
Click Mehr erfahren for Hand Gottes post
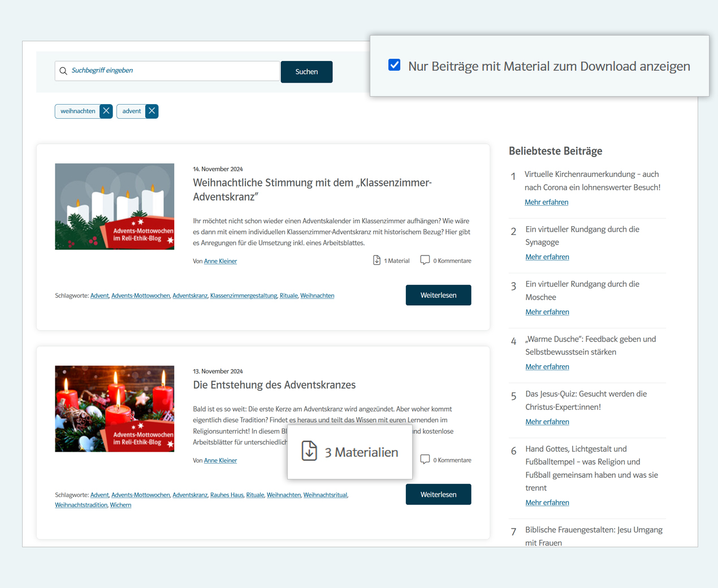point(547,503)
